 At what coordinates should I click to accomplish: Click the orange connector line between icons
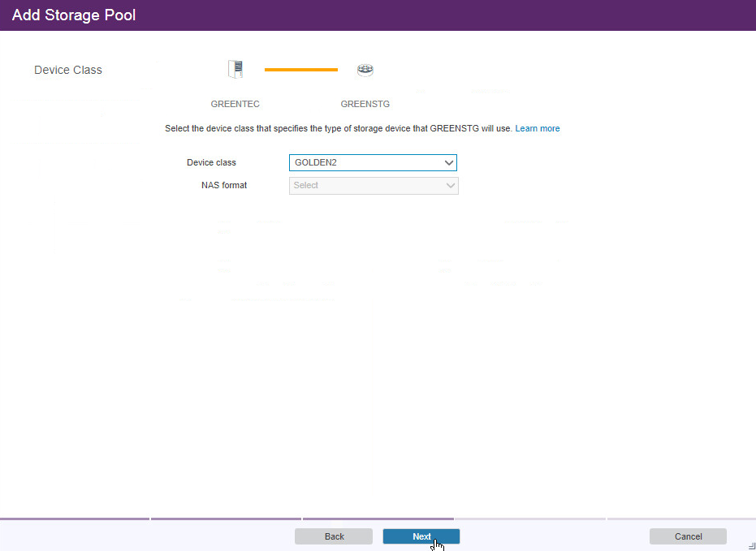click(300, 70)
